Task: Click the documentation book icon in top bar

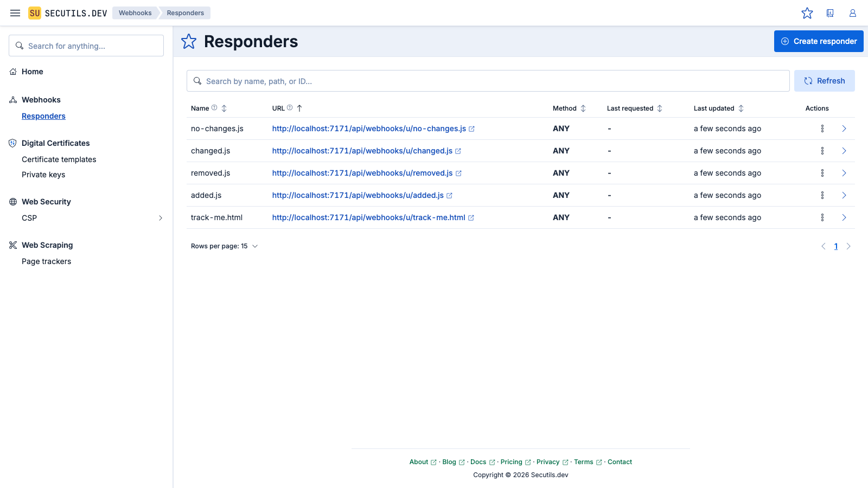Action: [830, 12]
